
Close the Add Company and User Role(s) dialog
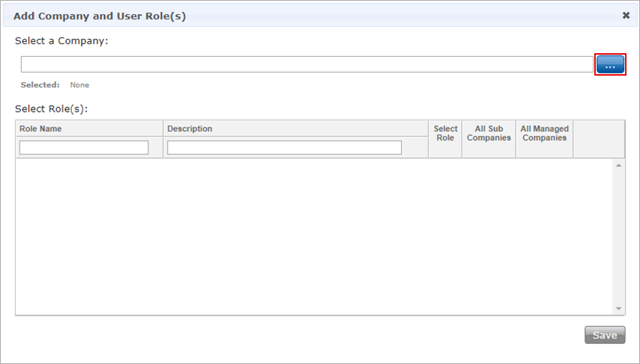click(x=626, y=15)
